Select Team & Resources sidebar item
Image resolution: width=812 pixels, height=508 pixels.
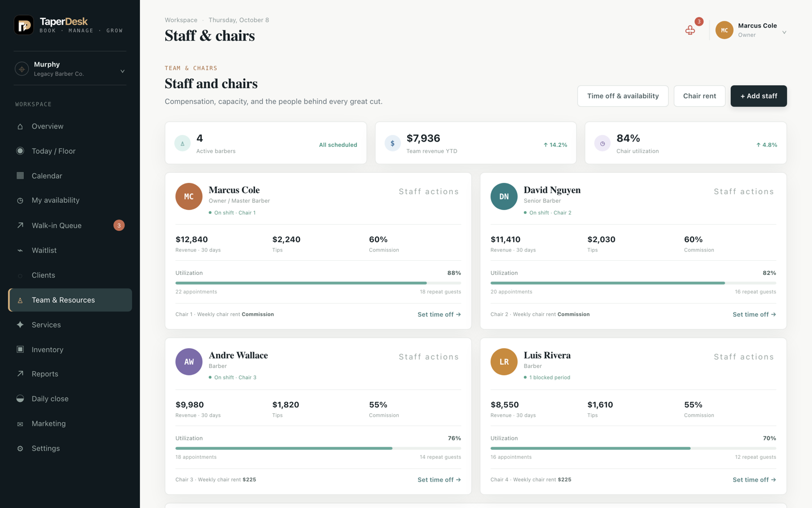tap(70, 300)
